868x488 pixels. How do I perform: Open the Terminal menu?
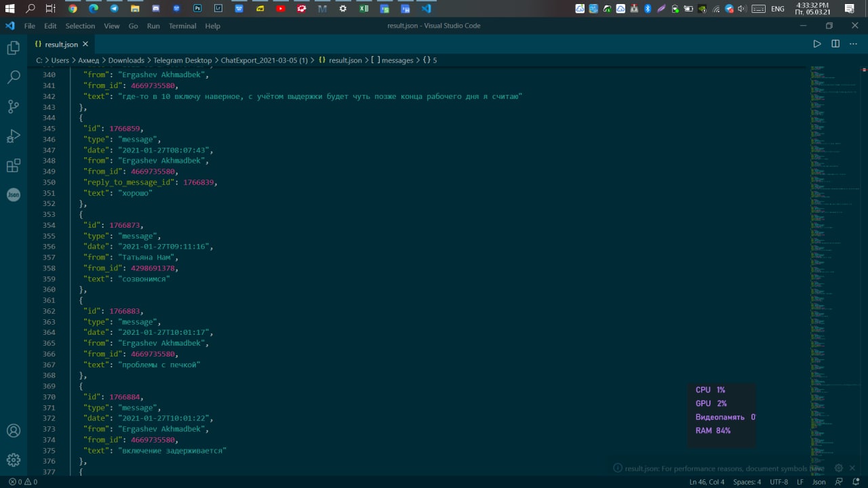pos(182,26)
